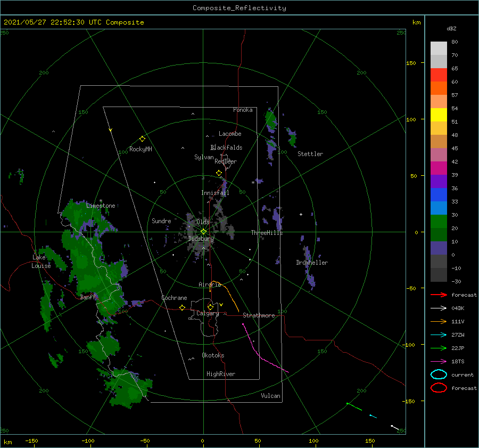Click the Calgary city label
Image resolution: width=479 pixels, height=448 pixels.
208,313
